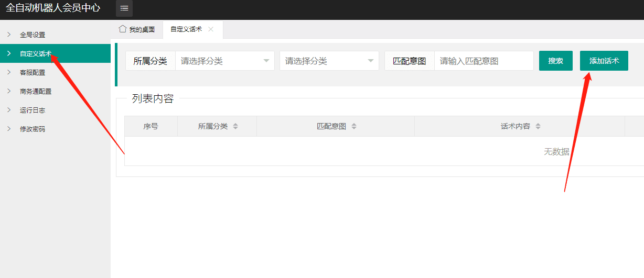The image size is (644, 278).
Task: Expand the 客服配置 sidebar chevron
Action: coord(9,72)
